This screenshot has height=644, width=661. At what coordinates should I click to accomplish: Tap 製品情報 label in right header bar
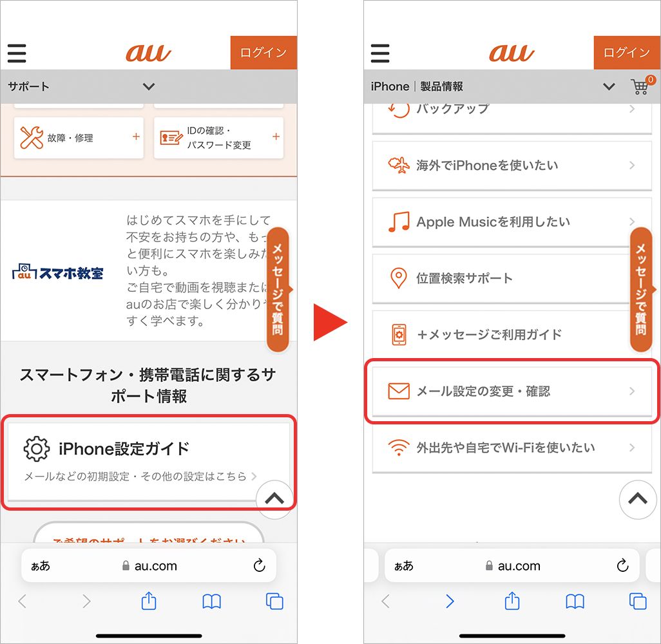[x=441, y=86]
